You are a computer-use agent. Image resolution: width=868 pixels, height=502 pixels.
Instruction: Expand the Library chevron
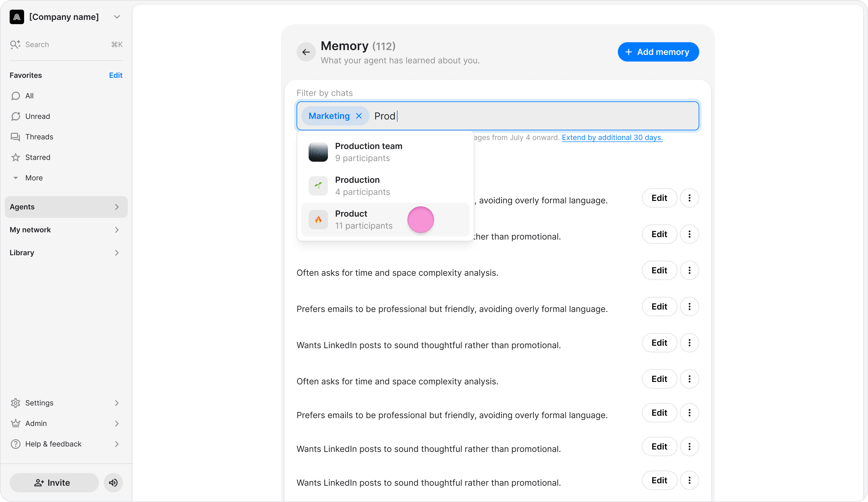tap(117, 253)
